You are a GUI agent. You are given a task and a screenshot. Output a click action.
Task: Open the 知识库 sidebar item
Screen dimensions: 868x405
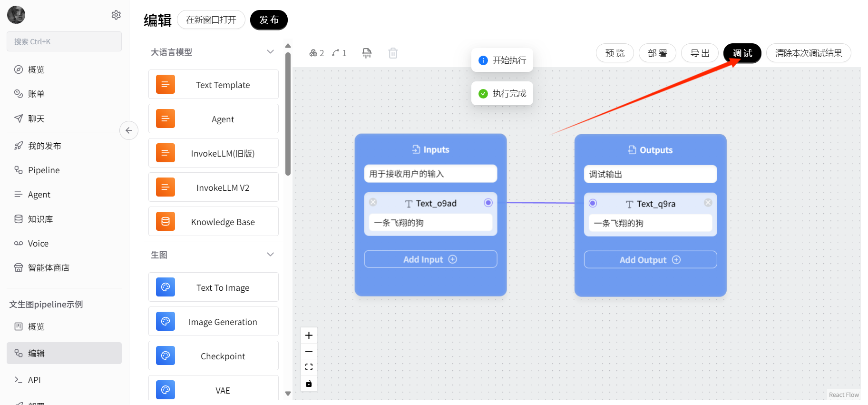point(40,219)
